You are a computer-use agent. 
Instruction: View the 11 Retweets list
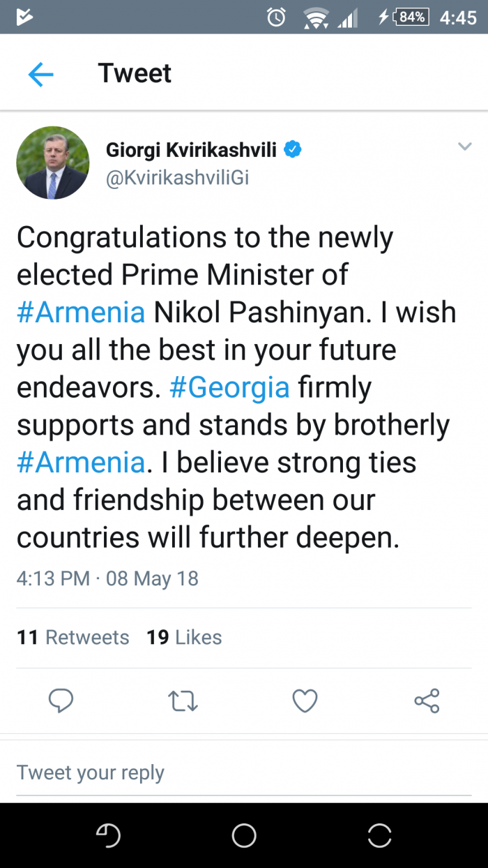tap(73, 637)
